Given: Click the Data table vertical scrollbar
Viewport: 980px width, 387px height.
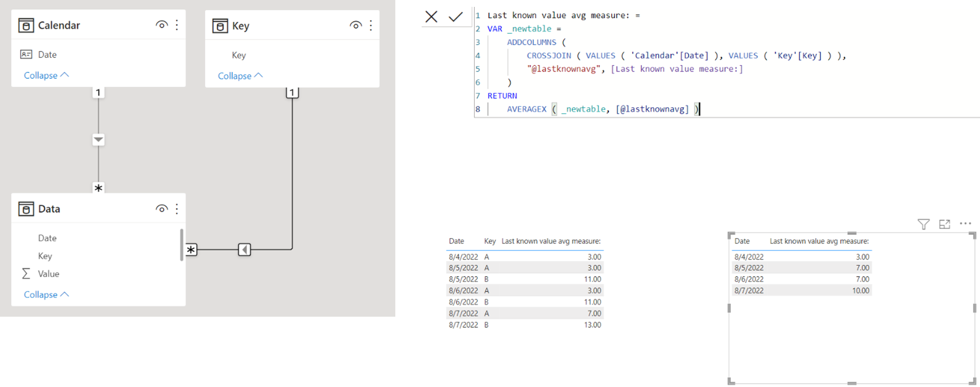Looking at the screenshot, I should [x=181, y=245].
